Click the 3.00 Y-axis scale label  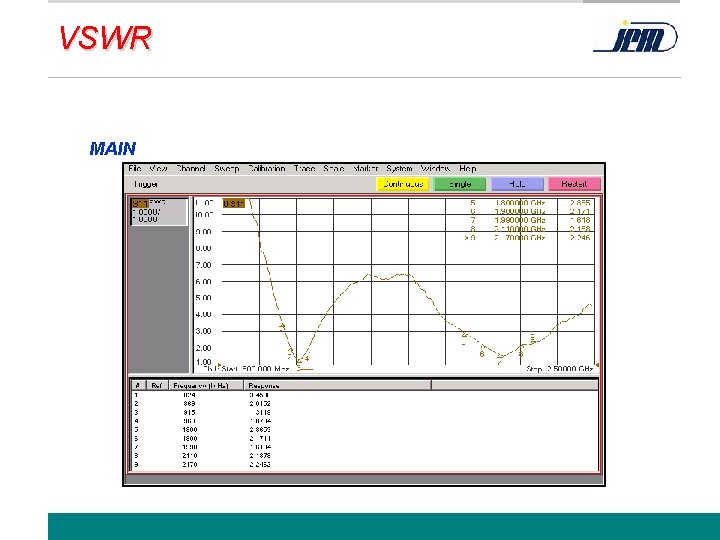(x=203, y=331)
